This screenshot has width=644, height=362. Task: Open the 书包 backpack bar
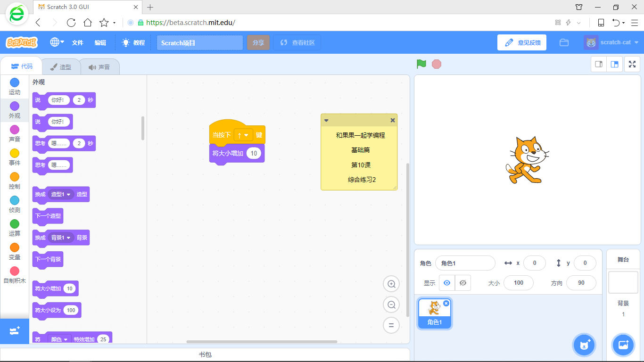pyautogui.click(x=205, y=354)
